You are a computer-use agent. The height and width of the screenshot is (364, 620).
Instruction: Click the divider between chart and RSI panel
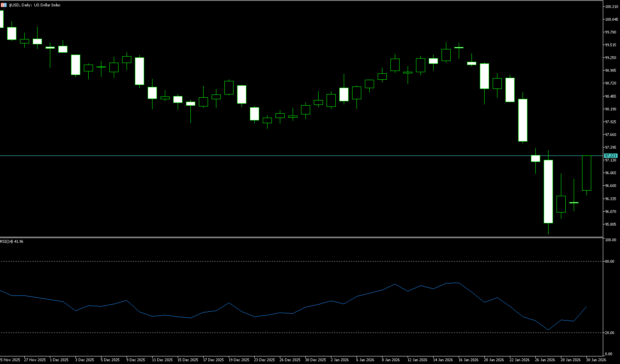[x=279, y=237]
